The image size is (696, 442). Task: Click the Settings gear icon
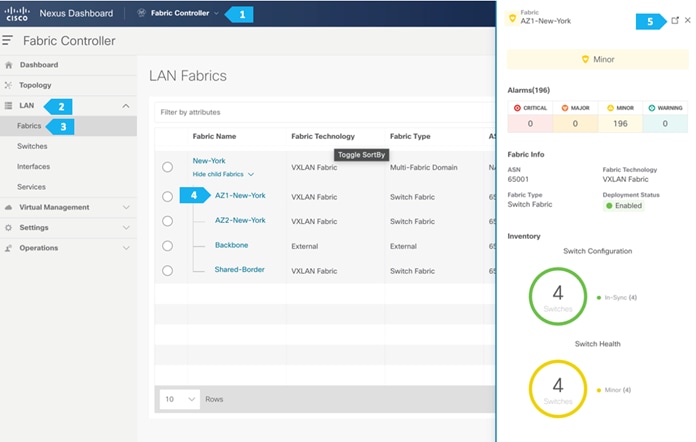tap(8, 228)
